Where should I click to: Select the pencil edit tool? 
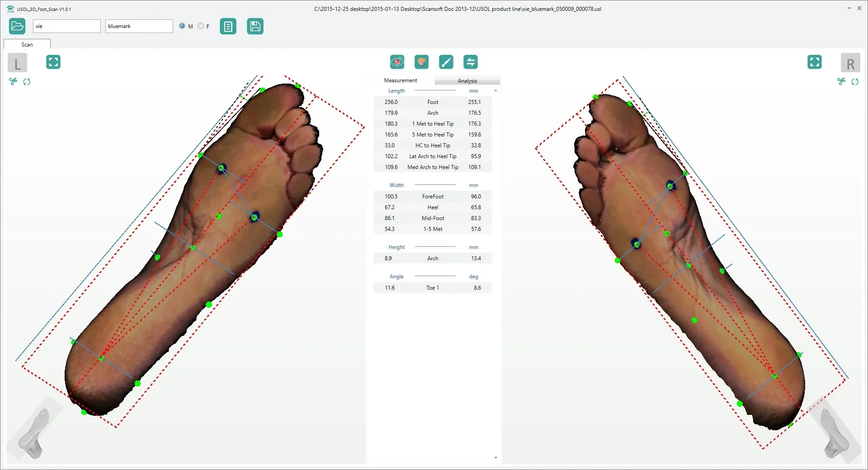click(x=446, y=62)
